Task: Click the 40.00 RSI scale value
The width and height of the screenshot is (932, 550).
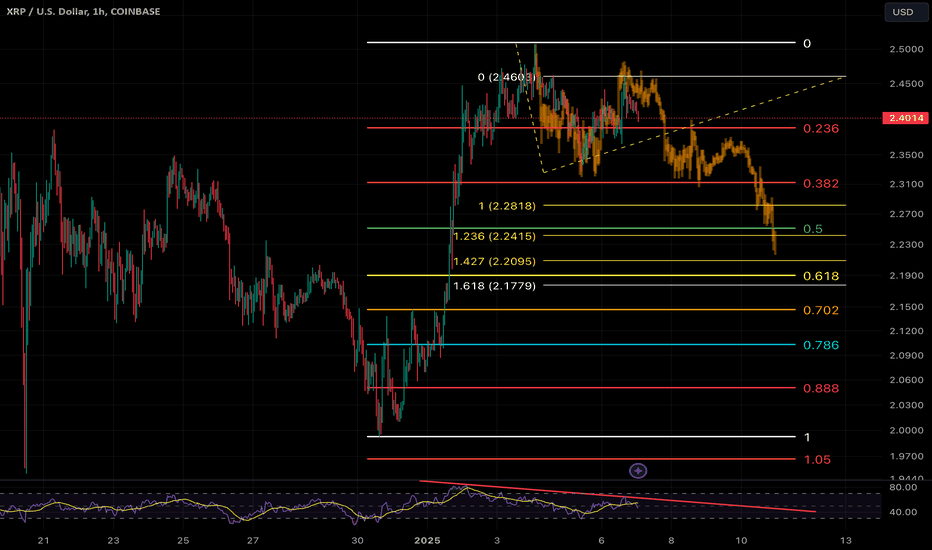Action: pos(903,512)
